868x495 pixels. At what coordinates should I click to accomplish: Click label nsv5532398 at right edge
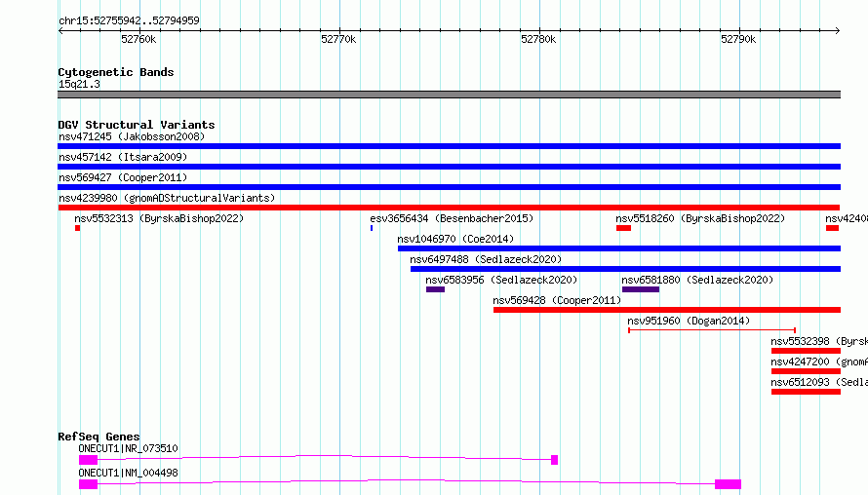(819, 341)
